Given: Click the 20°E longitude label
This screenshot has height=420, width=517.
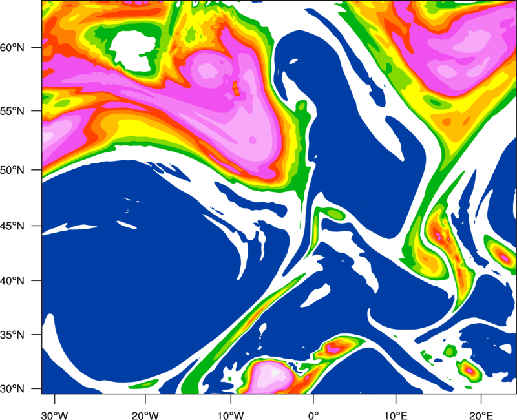Looking at the screenshot, I should [481, 415].
